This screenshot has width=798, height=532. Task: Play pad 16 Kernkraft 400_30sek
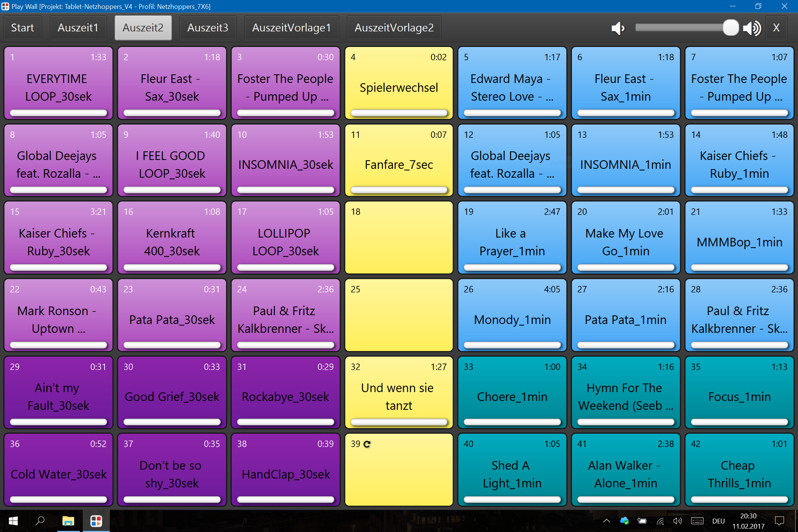[172, 238]
